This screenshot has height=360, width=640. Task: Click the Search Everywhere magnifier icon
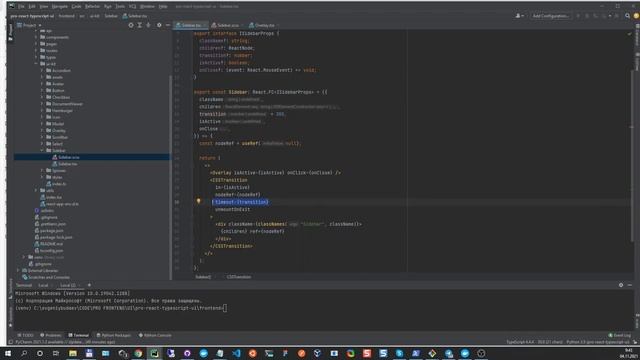coord(627,16)
